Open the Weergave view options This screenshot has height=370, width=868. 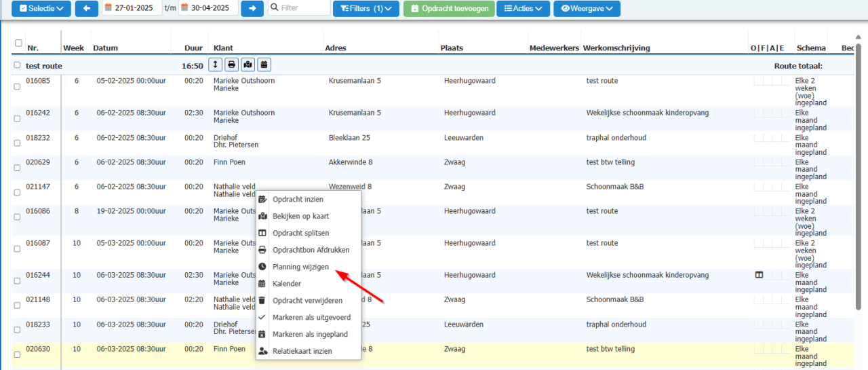(587, 9)
